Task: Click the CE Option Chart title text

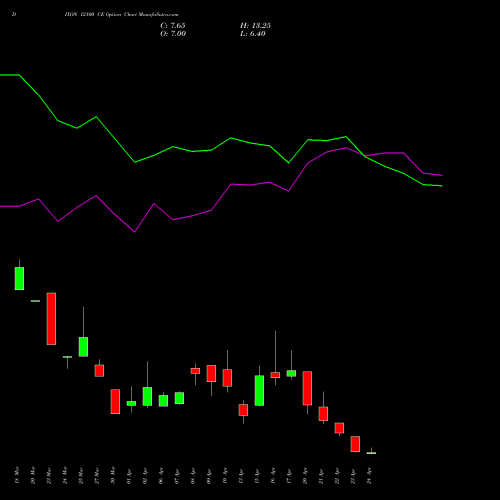Action: pyautogui.click(x=121, y=15)
